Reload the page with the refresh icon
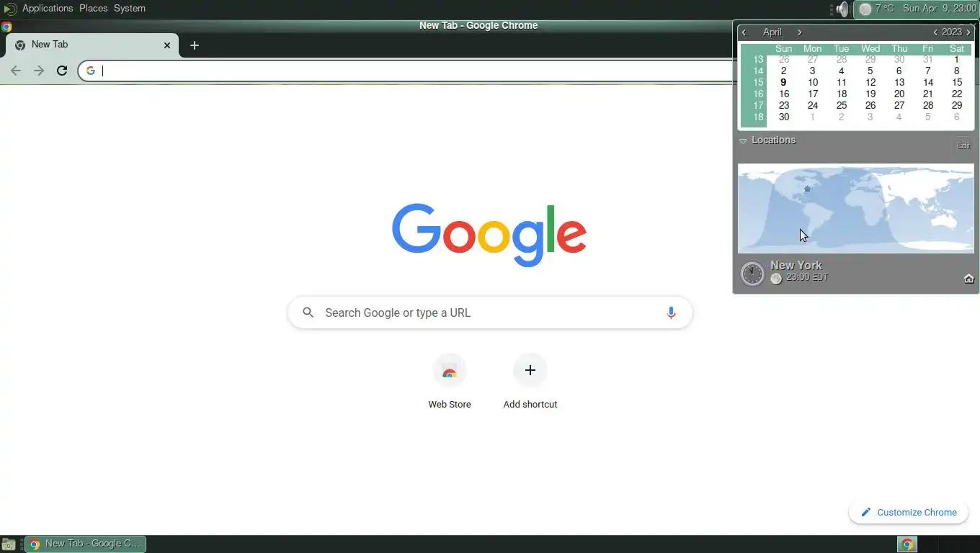 point(62,71)
